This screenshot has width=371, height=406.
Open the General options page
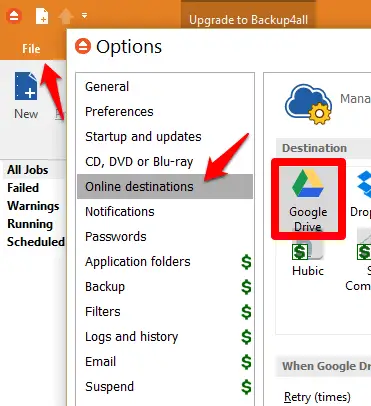[107, 87]
